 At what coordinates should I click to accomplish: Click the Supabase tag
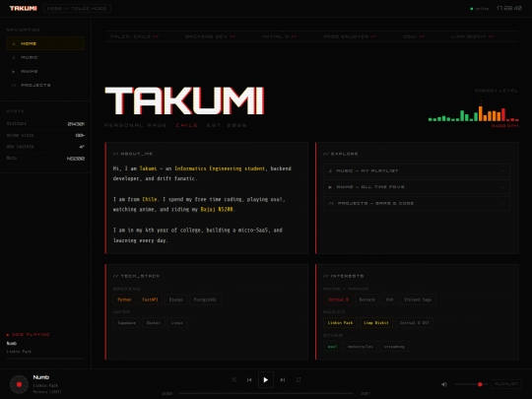coord(126,323)
